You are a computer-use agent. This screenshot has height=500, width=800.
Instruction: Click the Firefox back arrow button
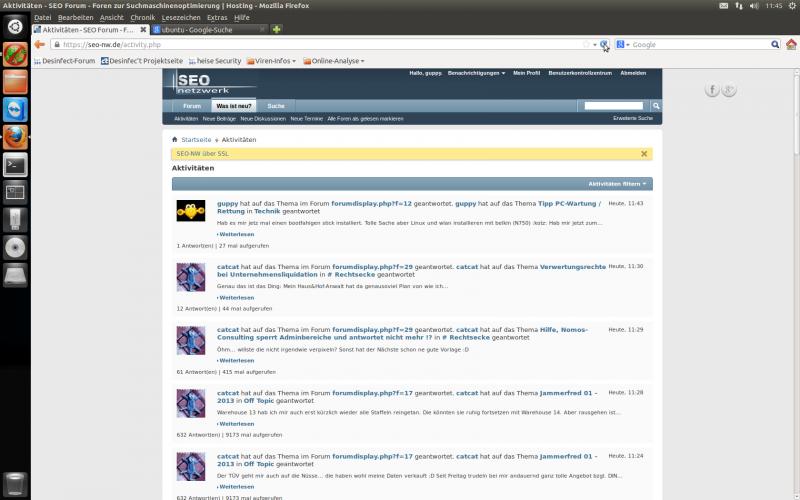[x=39, y=45]
